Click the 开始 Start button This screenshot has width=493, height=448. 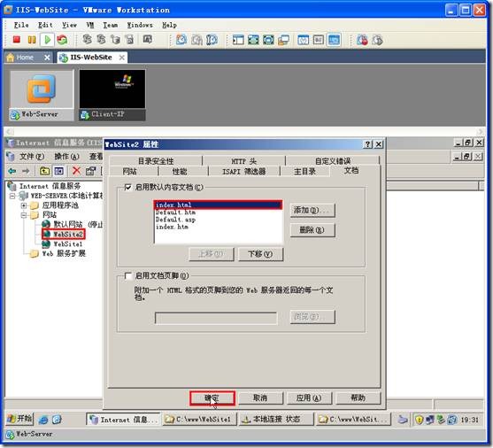[19, 419]
